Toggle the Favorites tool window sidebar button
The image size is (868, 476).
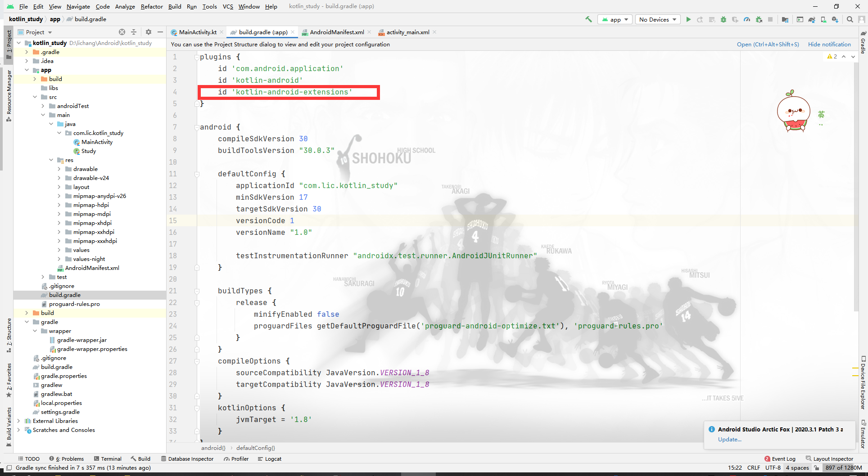(x=9, y=380)
